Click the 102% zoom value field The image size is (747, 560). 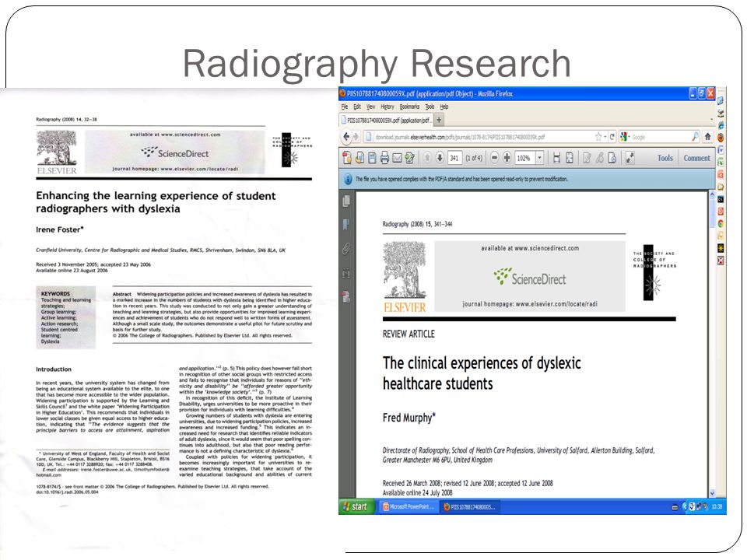524,158
